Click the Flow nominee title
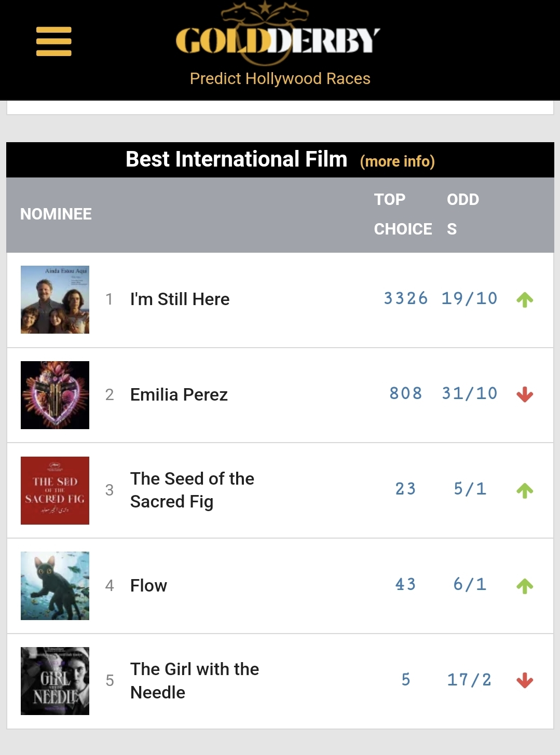The width and height of the screenshot is (560, 755). pyautogui.click(x=148, y=586)
